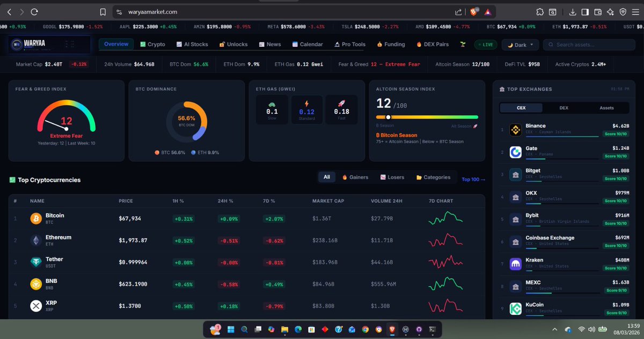Sort table by 24H % column header

point(225,201)
